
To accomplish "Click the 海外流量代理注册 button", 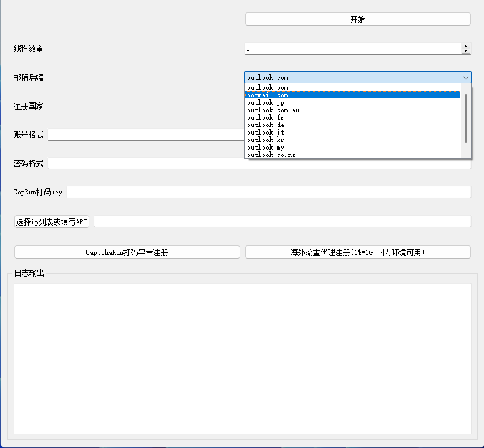I will pyautogui.click(x=357, y=252).
